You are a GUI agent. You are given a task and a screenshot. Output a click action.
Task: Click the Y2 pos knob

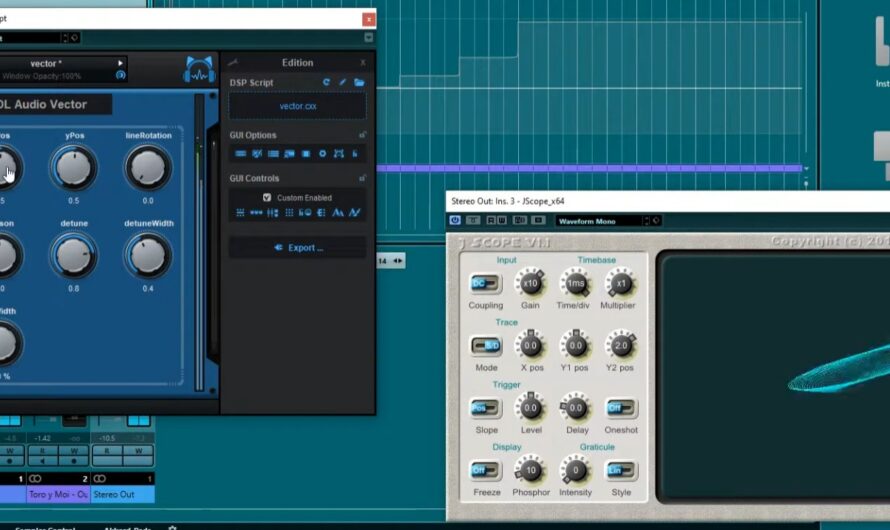[621, 346]
